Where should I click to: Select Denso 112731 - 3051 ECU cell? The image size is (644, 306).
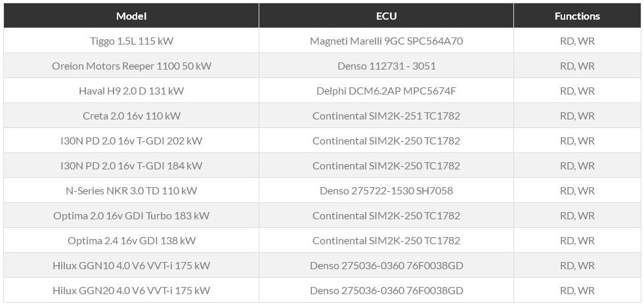[386, 66]
